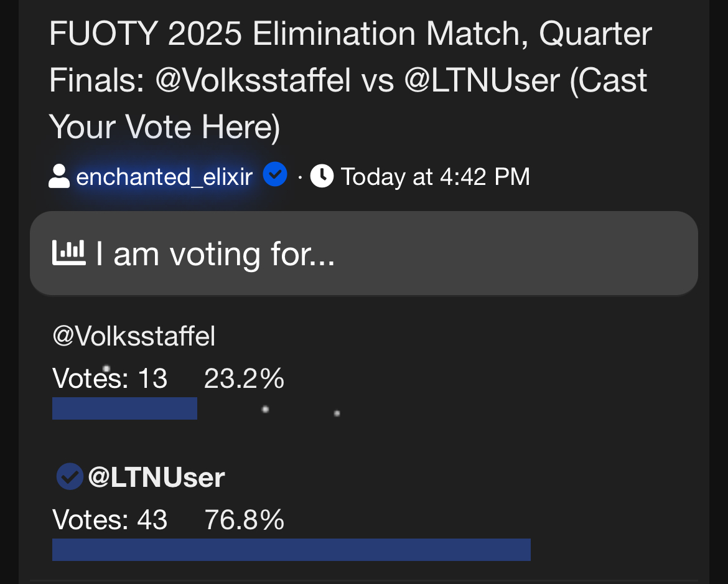
Task: Click the 23.2% result percentage
Action: click(244, 379)
